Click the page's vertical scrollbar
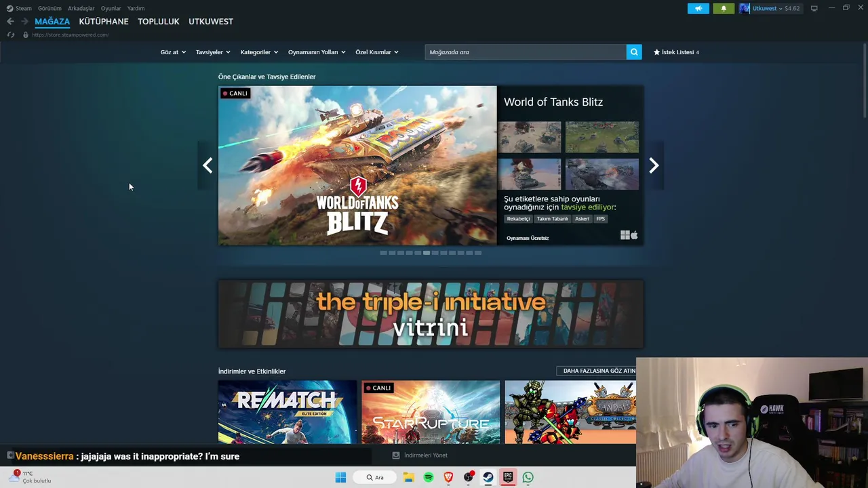This screenshot has height=488, width=868. [x=865, y=81]
